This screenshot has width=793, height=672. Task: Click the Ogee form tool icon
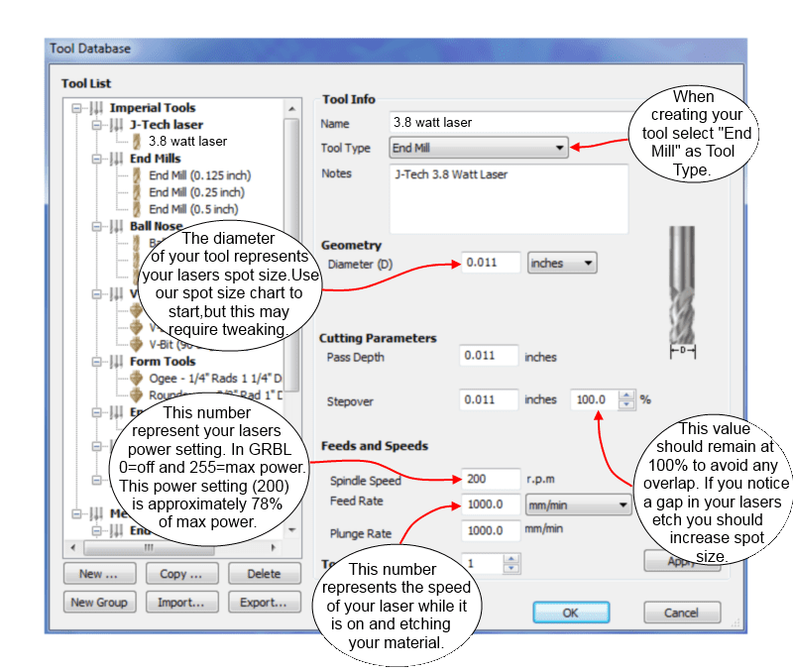click(x=138, y=379)
